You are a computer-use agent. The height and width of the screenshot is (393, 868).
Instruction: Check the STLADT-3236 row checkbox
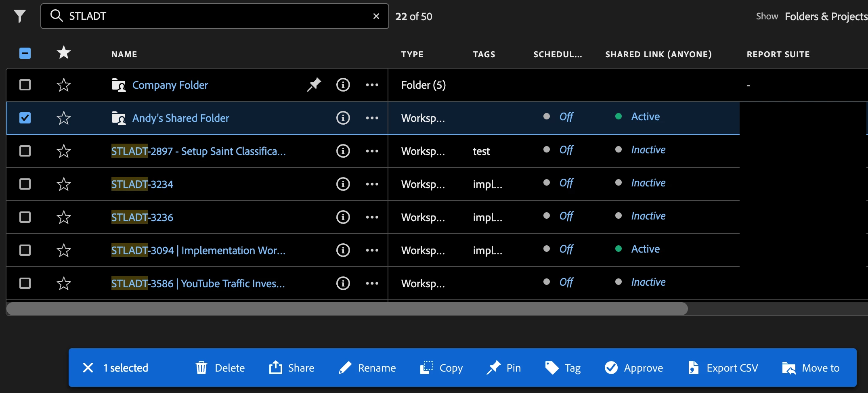(x=25, y=217)
